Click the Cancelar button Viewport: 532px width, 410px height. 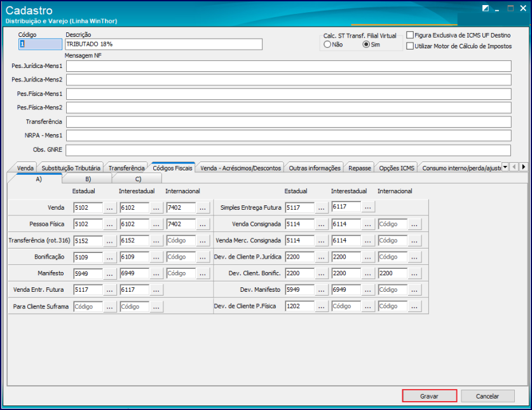[x=488, y=396]
